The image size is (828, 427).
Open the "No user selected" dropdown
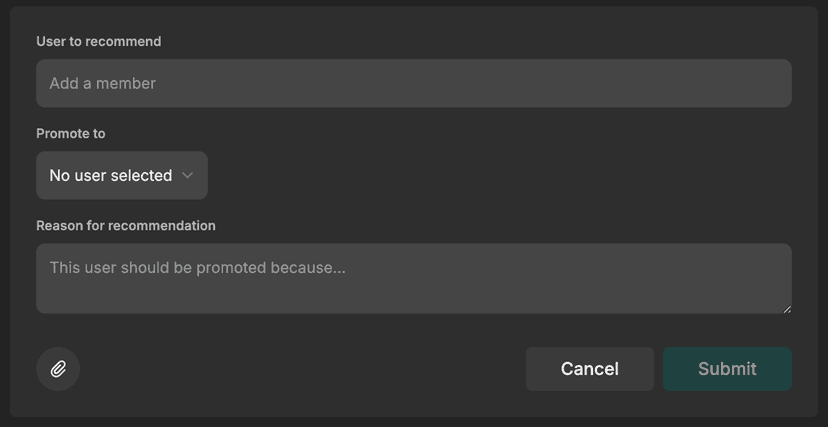click(122, 175)
